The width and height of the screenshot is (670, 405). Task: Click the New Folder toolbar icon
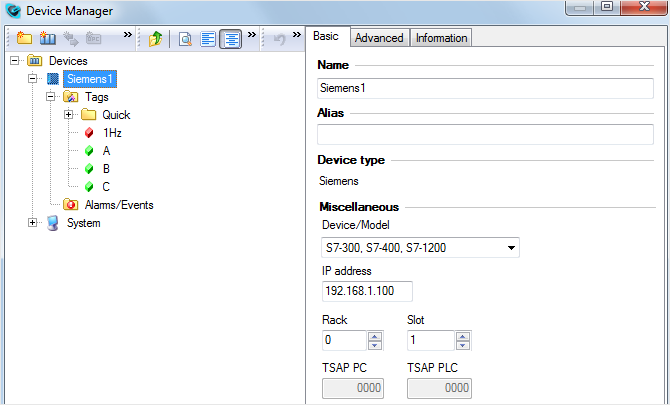click(x=24, y=38)
